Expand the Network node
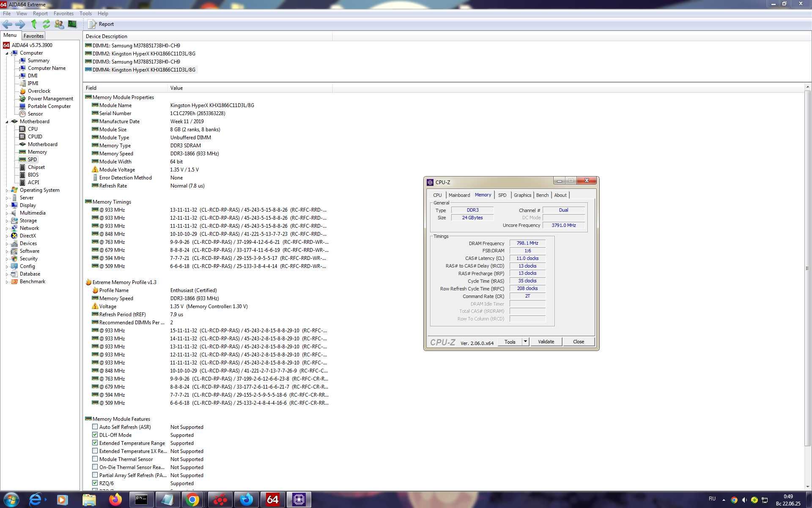The width and height of the screenshot is (812, 508). click(x=7, y=229)
